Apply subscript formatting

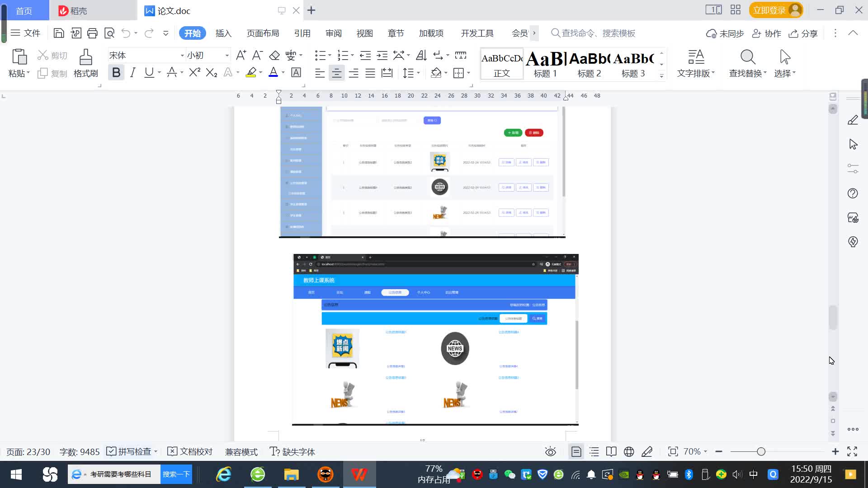(x=211, y=72)
